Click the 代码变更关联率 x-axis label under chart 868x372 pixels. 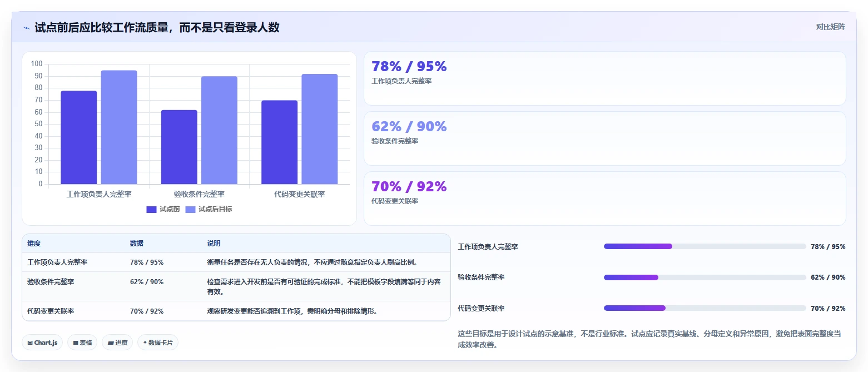click(x=300, y=194)
